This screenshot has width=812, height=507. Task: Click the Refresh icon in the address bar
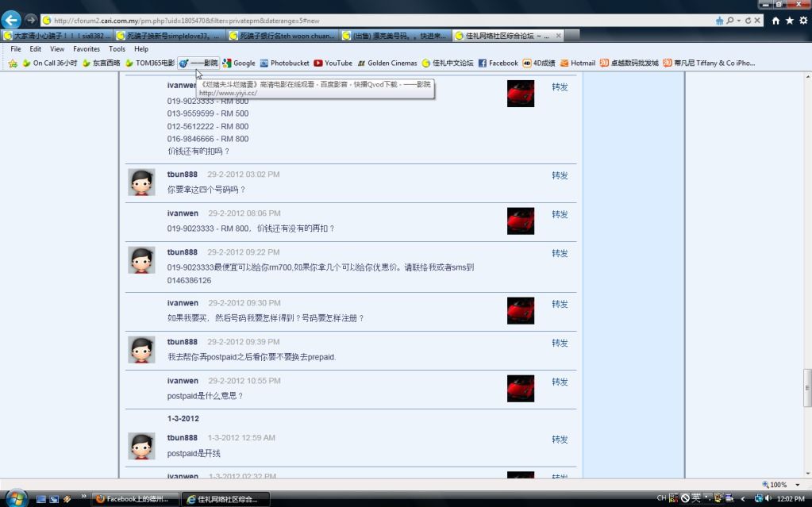tap(748, 21)
